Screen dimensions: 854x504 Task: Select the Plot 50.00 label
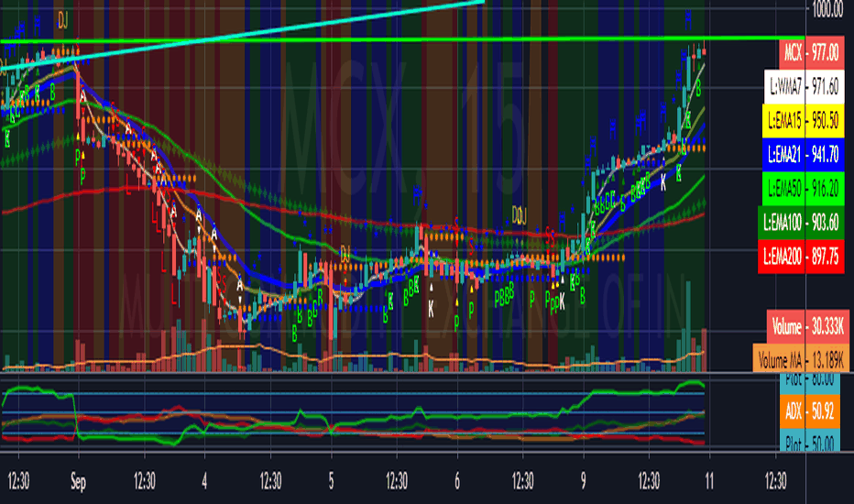pos(809,442)
